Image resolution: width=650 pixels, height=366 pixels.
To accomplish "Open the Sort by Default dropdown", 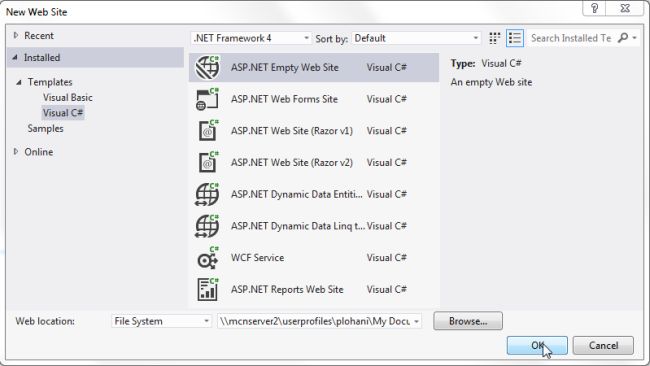I will coord(416,38).
